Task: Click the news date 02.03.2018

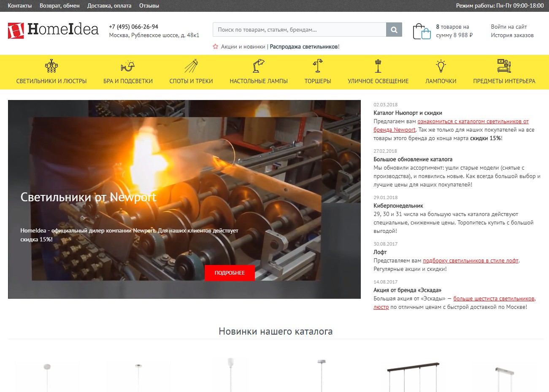Action: pyautogui.click(x=386, y=105)
